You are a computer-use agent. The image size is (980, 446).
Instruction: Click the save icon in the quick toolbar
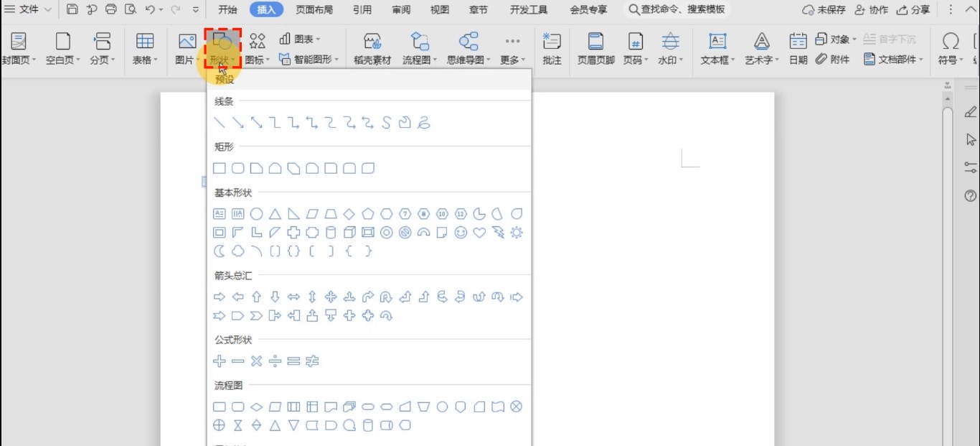pos(72,9)
